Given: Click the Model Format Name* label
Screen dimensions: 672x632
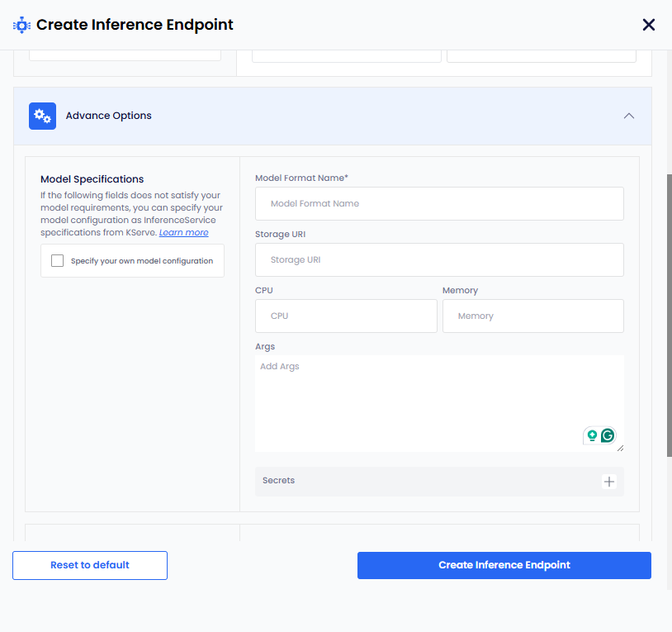Looking at the screenshot, I should point(301,178).
